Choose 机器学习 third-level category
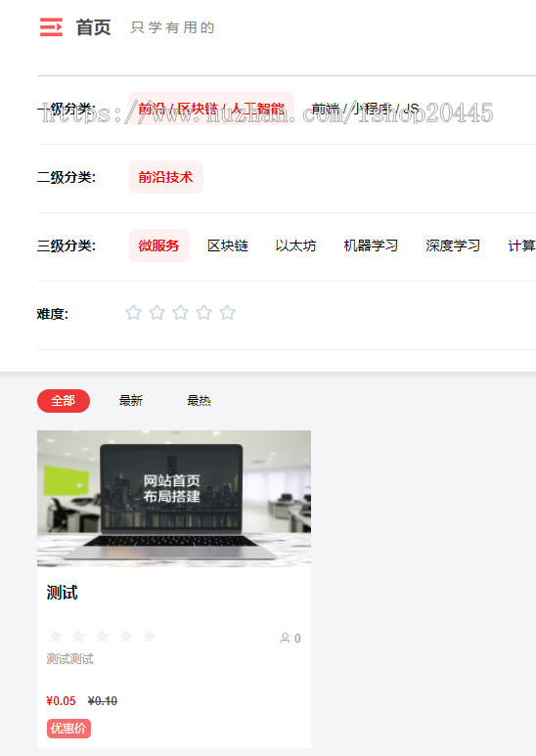536x756 pixels. (x=371, y=245)
